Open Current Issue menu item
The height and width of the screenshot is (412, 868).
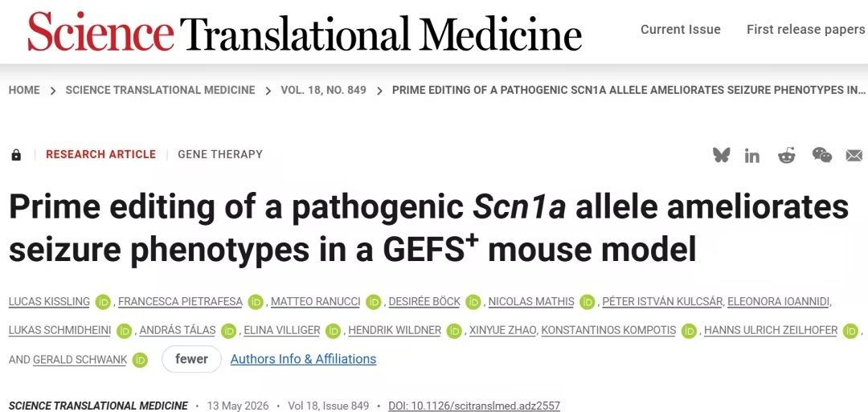click(681, 29)
